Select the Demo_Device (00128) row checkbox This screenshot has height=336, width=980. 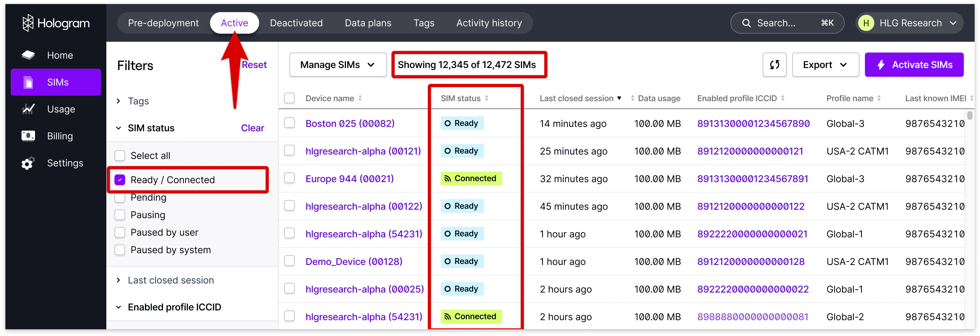(289, 261)
